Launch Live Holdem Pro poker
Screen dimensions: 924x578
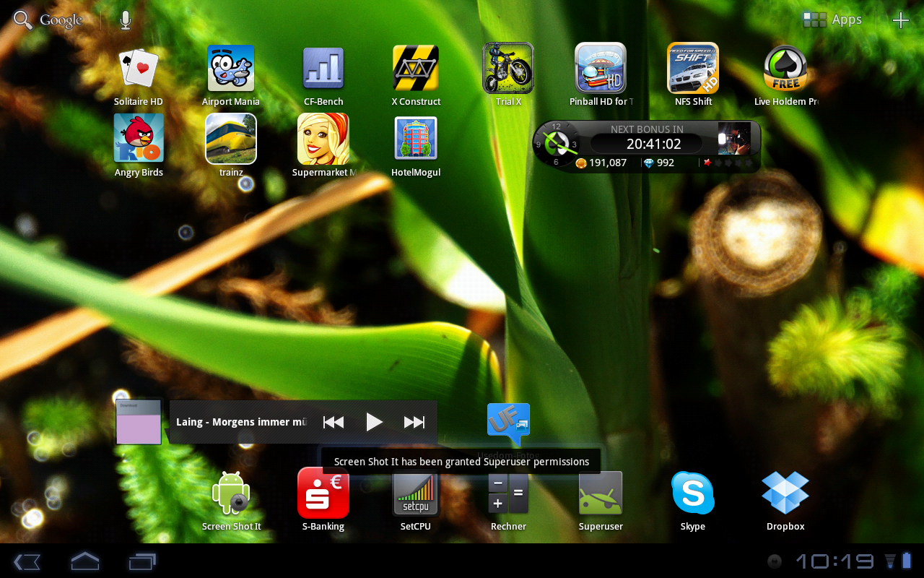coord(785,75)
